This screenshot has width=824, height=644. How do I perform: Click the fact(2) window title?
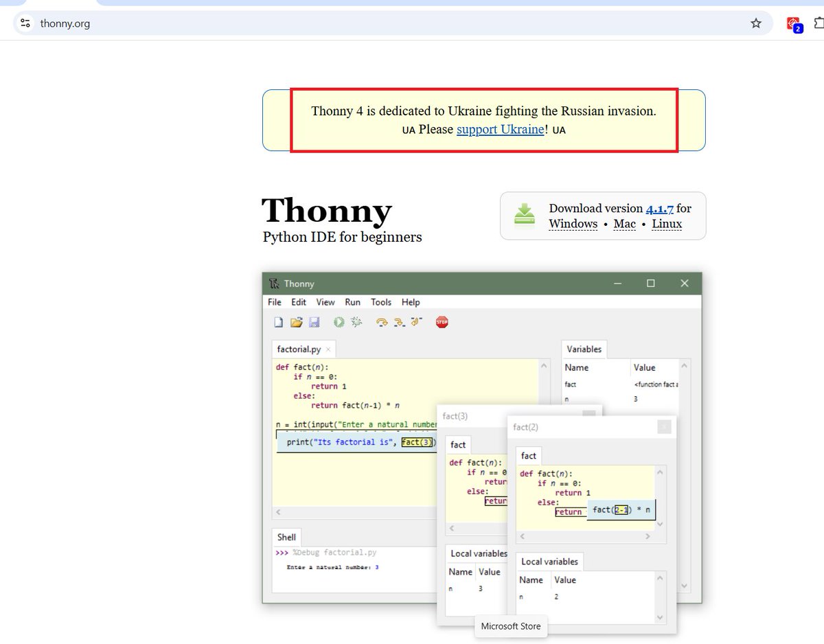526,427
